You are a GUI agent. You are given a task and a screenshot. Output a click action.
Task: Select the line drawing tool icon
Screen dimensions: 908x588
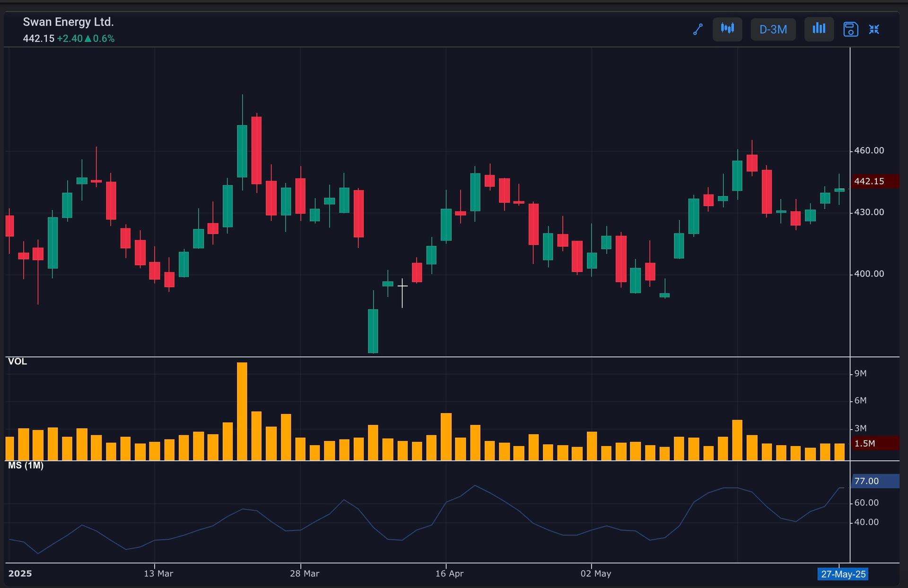click(698, 29)
